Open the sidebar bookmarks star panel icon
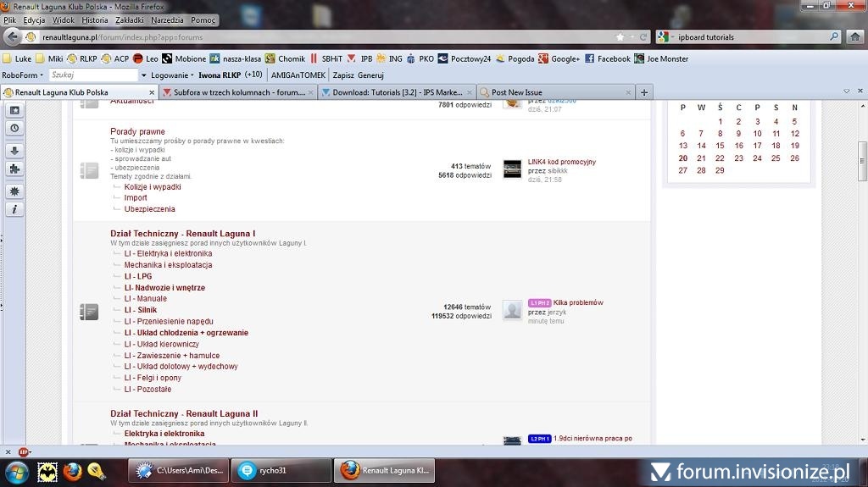 [14, 110]
